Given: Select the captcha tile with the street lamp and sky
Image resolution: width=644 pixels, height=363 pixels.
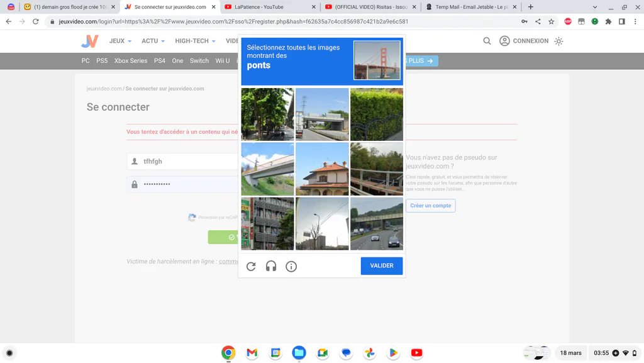Looking at the screenshot, I should [x=322, y=223].
